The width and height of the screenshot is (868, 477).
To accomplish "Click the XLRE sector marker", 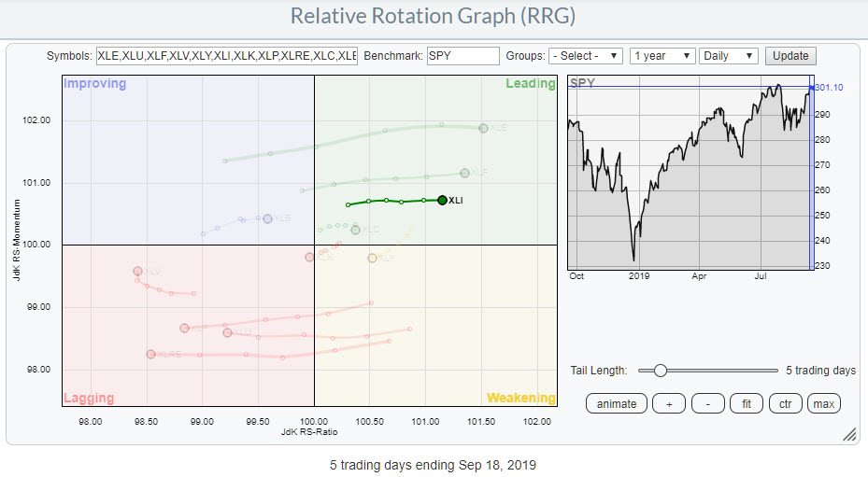I will pos(150,354).
